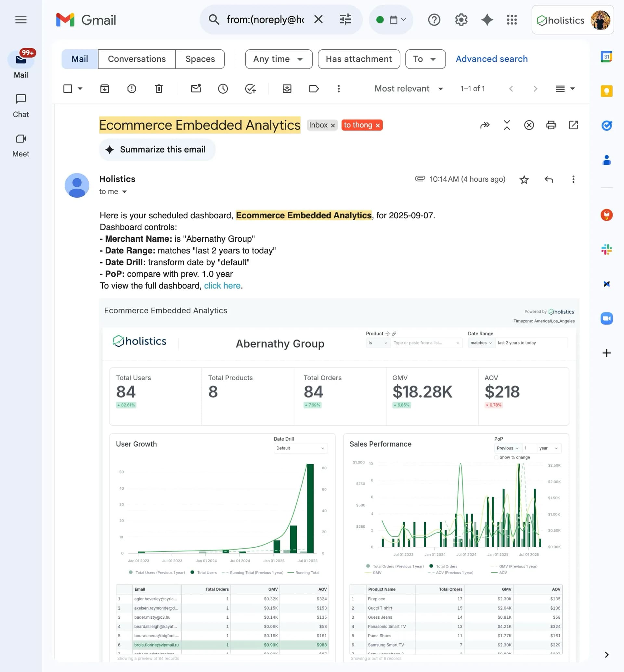Switch to the Spaces tab

click(200, 59)
